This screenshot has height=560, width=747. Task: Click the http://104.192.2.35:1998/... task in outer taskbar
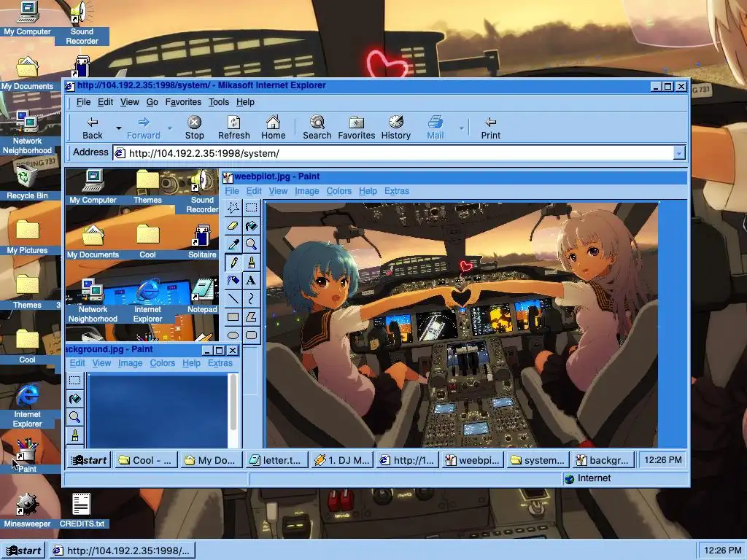(123, 551)
